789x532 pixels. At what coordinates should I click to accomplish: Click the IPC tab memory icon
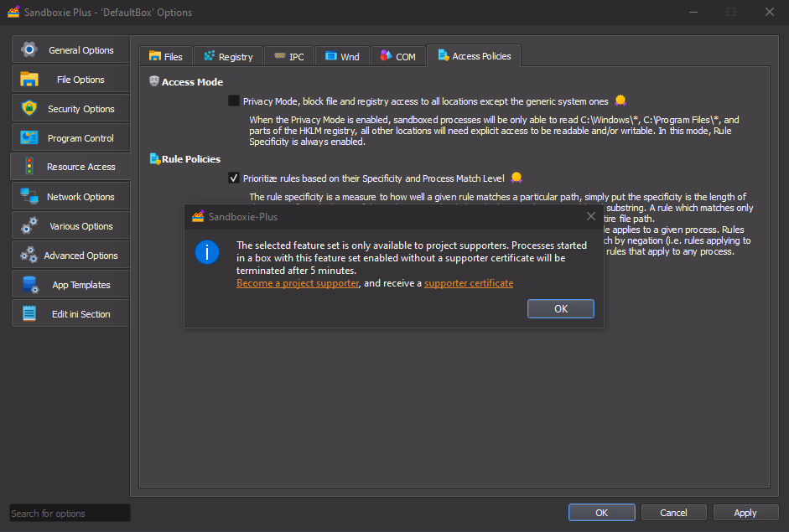280,56
